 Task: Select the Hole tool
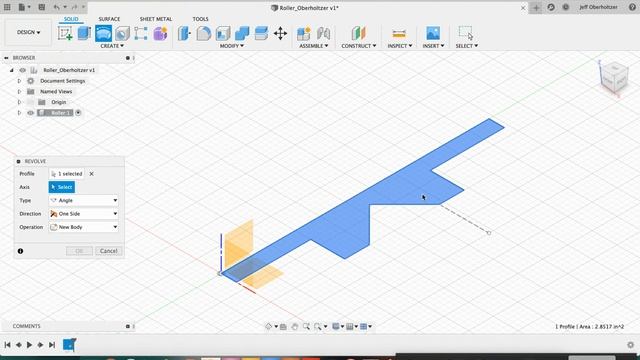point(122,33)
